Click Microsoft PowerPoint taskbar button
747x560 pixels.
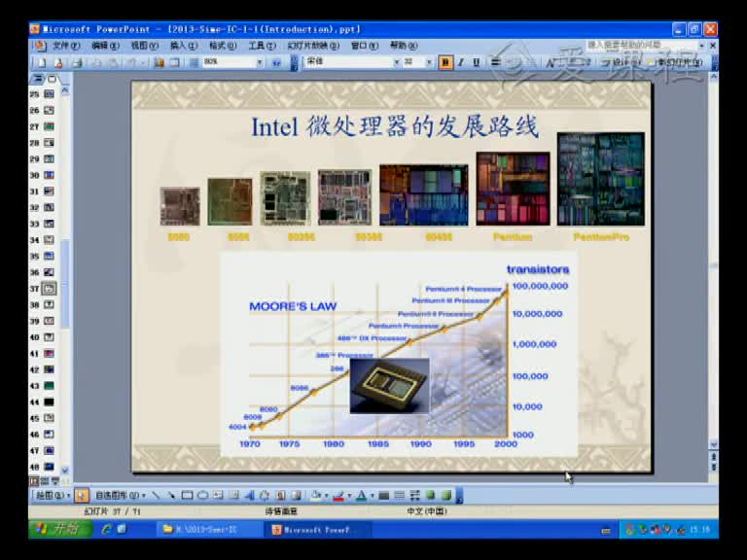[x=317, y=529]
